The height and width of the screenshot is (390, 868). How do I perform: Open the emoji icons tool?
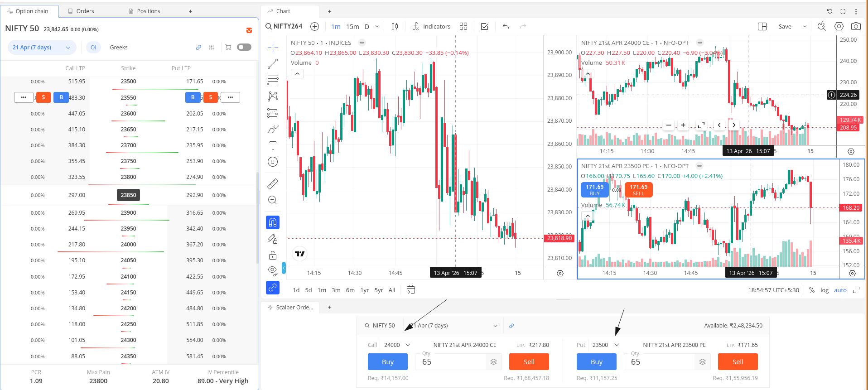(273, 162)
